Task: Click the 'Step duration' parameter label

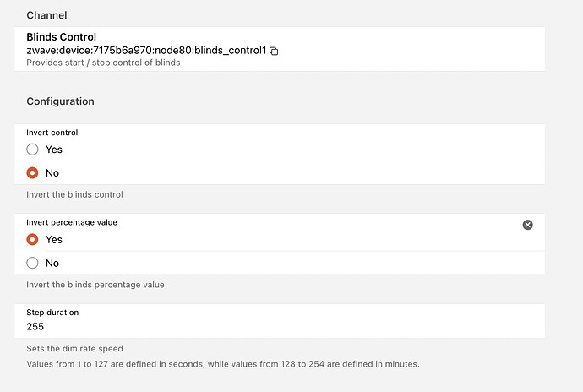Action: pos(52,313)
